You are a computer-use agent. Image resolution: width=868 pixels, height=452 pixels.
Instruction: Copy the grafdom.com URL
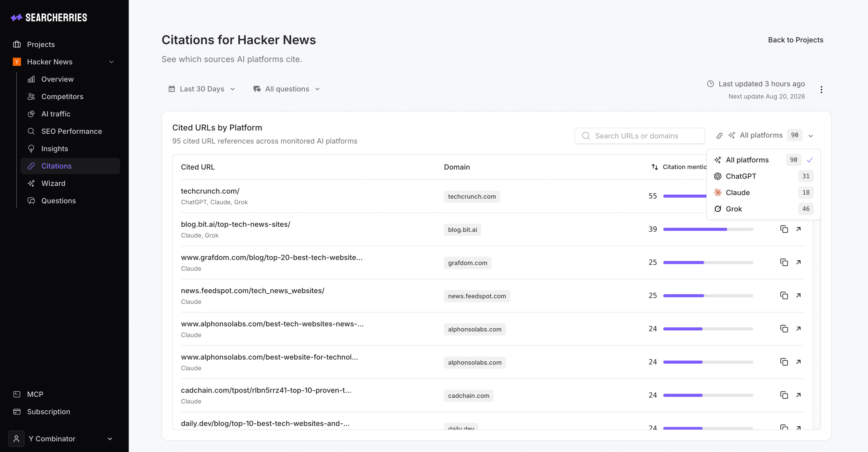click(x=784, y=263)
